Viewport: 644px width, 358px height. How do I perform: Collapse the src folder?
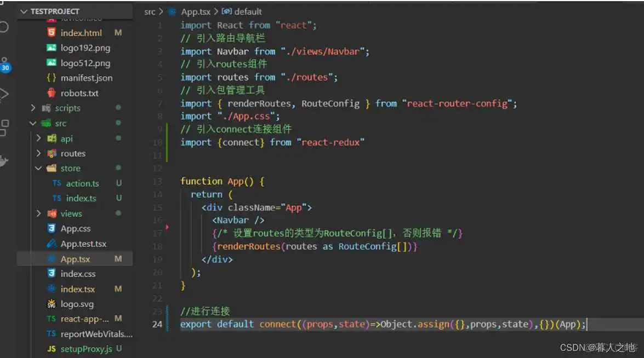pos(33,123)
